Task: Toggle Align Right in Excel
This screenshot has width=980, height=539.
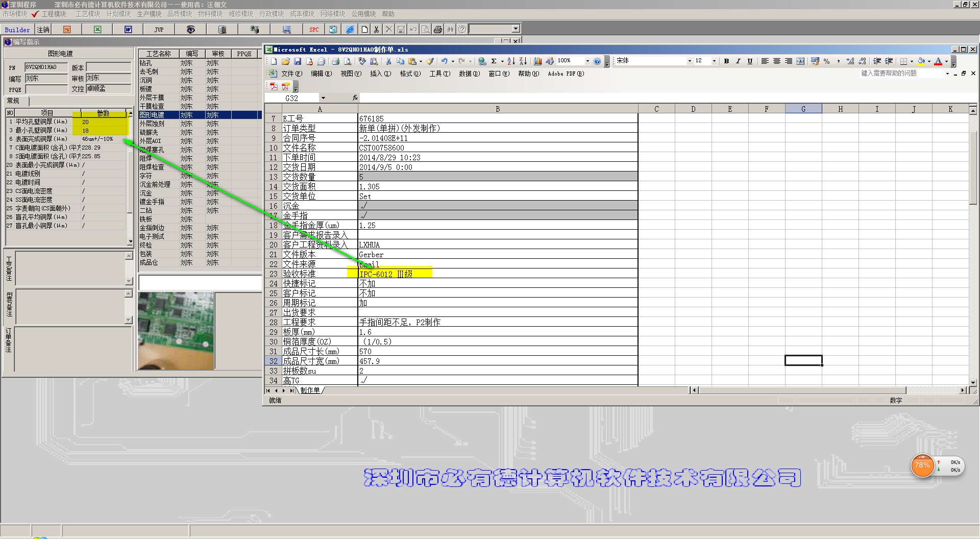Action: tap(789, 61)
